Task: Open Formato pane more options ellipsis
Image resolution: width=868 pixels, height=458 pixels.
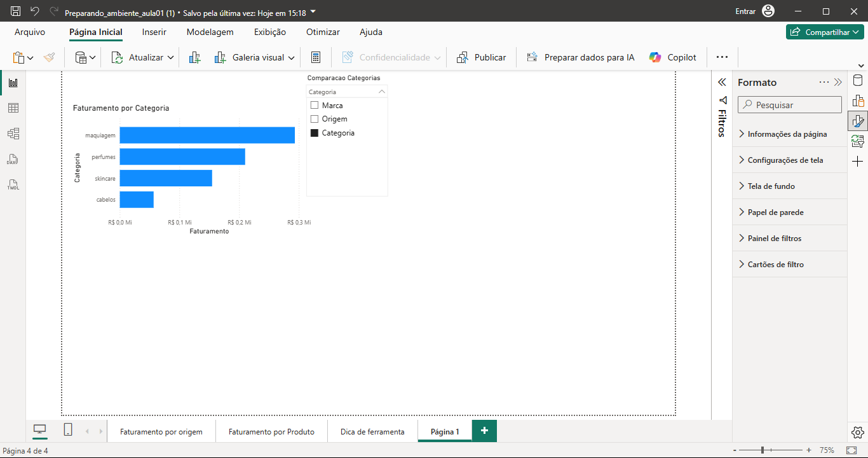Action: click(824, 82)
